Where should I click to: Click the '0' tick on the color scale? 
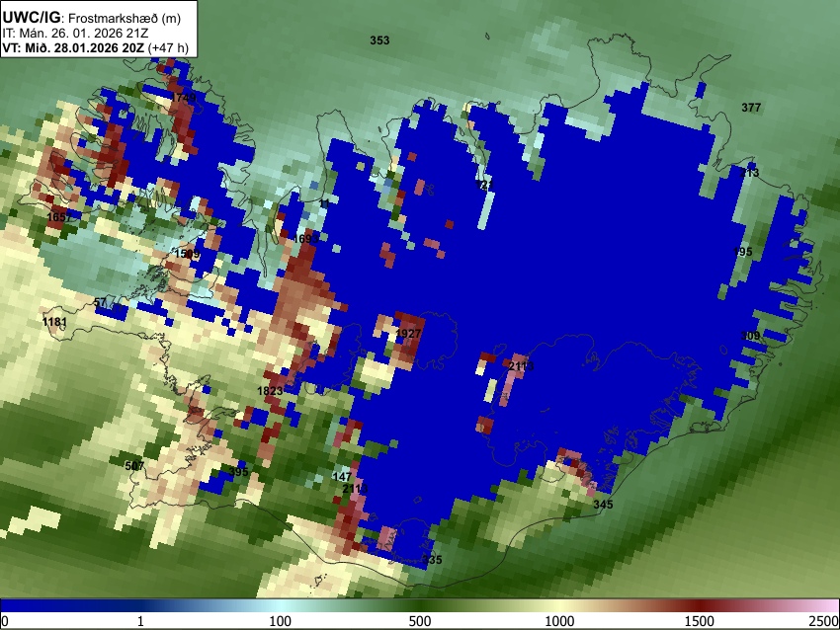[5, 621]
